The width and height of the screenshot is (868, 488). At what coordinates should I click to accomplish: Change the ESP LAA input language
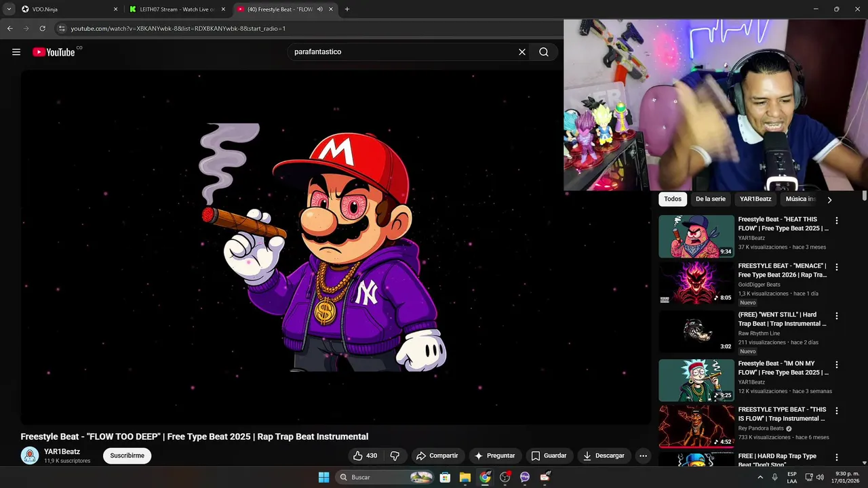[792, 477]
